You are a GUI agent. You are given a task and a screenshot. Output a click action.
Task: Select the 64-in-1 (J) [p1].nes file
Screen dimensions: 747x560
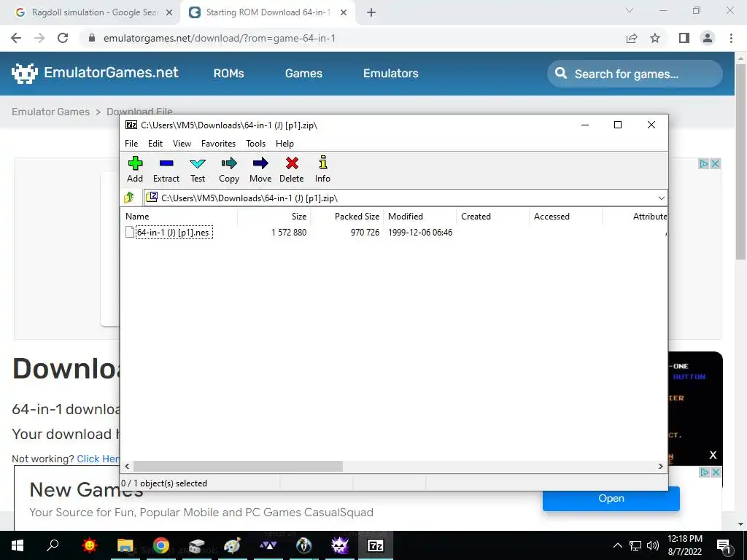(x=173, y=233)
